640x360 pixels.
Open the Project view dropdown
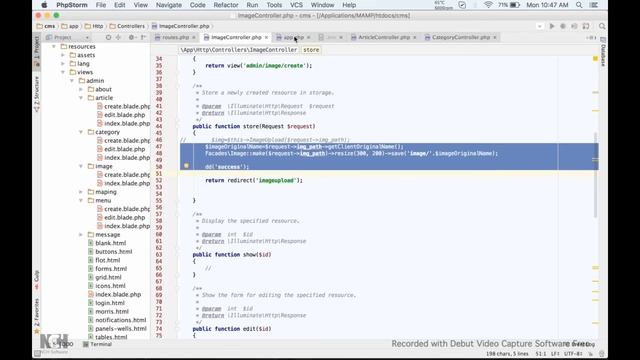[x=67, y=37]
